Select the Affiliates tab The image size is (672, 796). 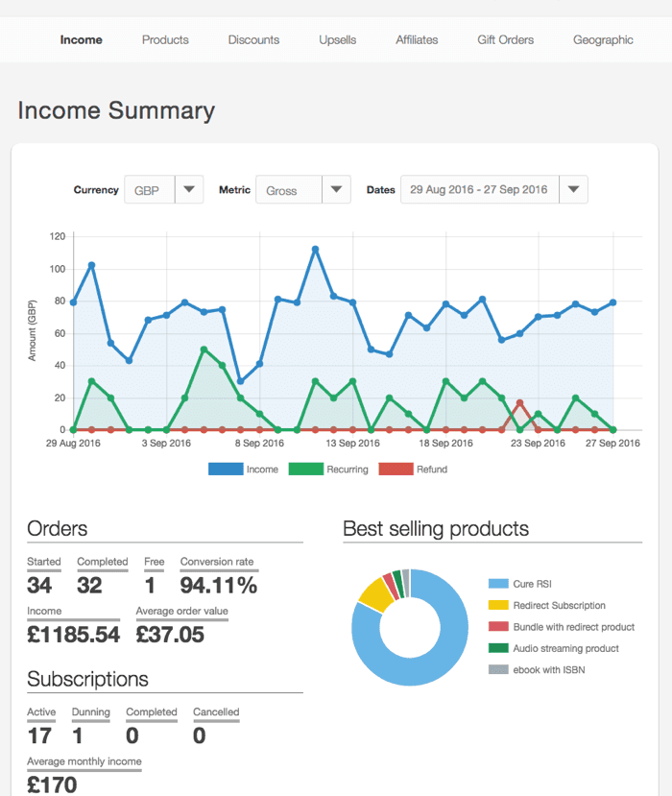pyautogui.click(x=417, y=40)
